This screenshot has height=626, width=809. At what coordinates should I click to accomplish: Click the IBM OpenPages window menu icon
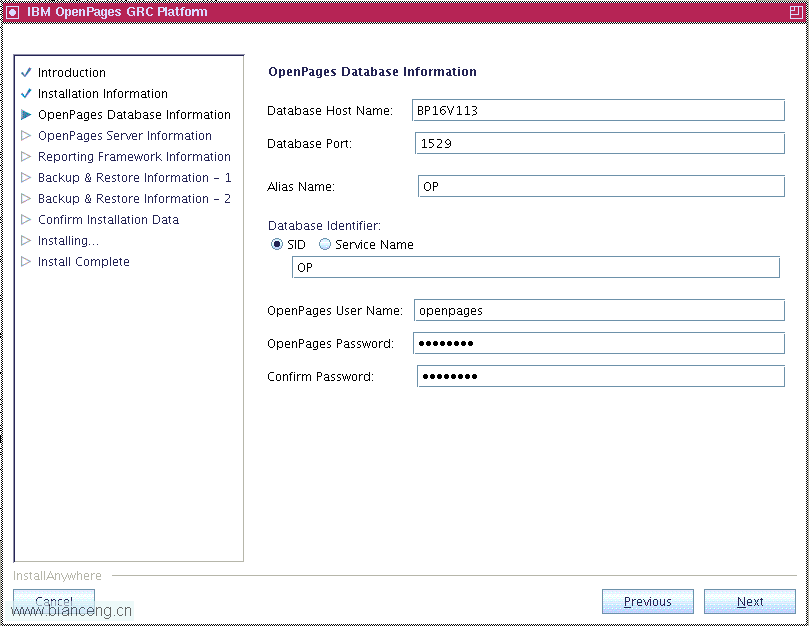tap(12, 12)
